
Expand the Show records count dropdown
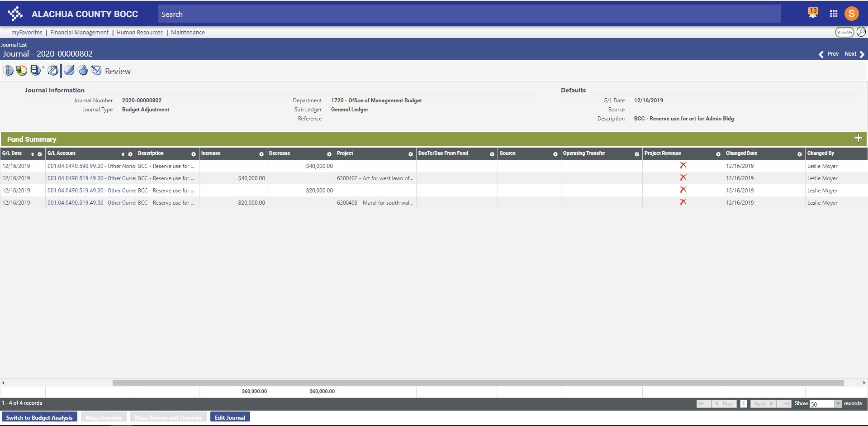(837, 404)
